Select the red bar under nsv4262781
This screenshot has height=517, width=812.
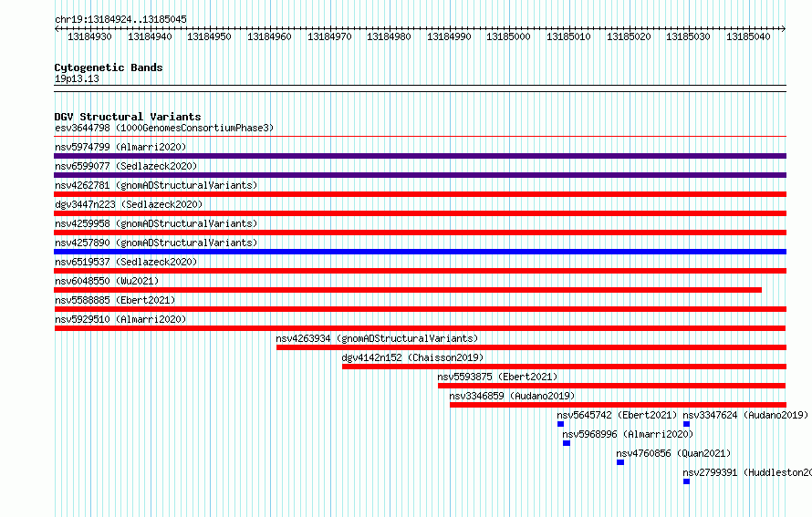[420, 194]
